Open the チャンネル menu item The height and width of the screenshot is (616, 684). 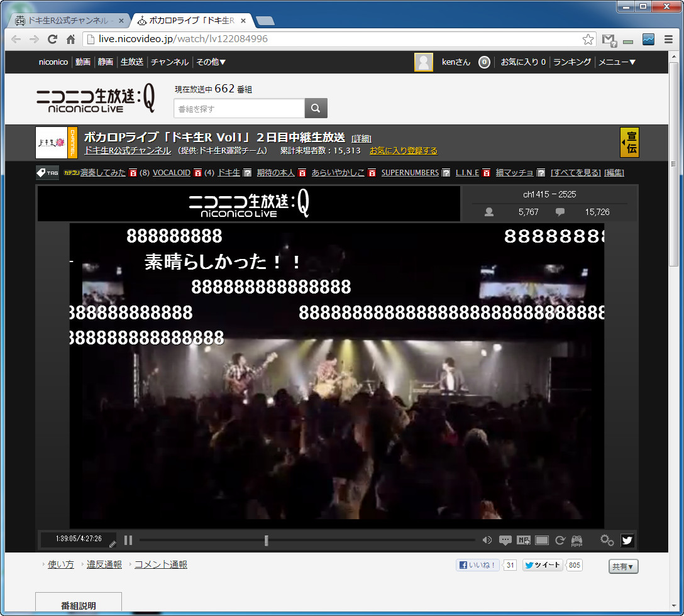pyautogui.click(x=170, y=62)
